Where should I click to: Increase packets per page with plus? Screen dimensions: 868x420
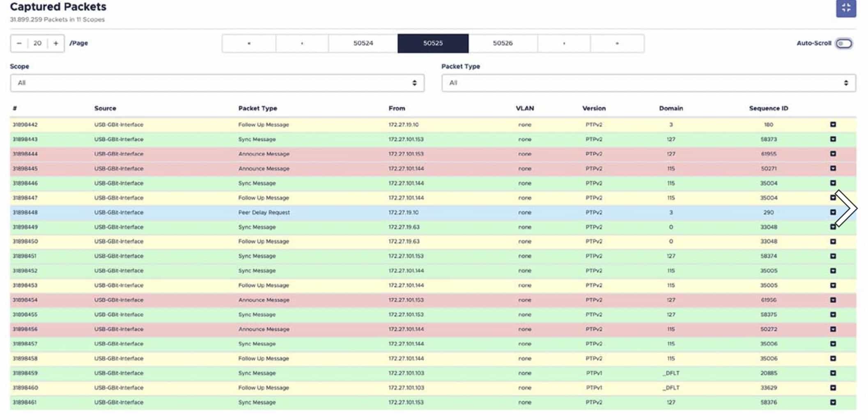pos(56,43)
